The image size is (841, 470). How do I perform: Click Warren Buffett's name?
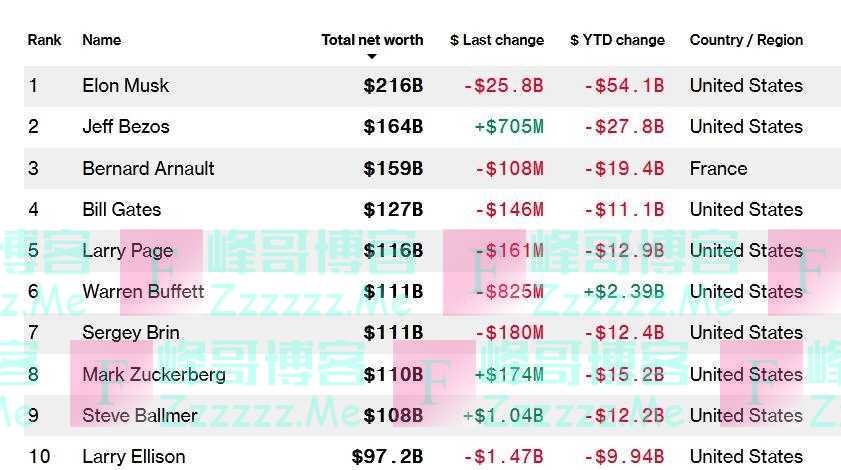[143, 291]
